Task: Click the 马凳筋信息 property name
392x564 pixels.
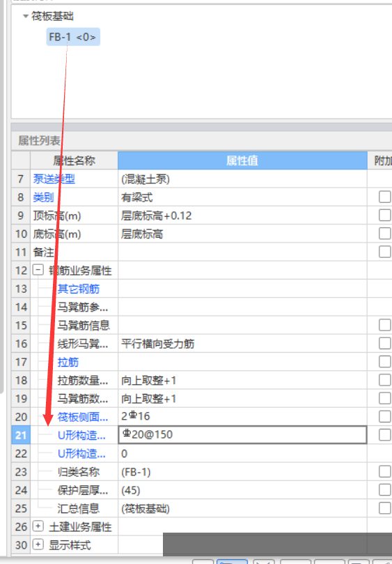Action: [x=84, y=325]
